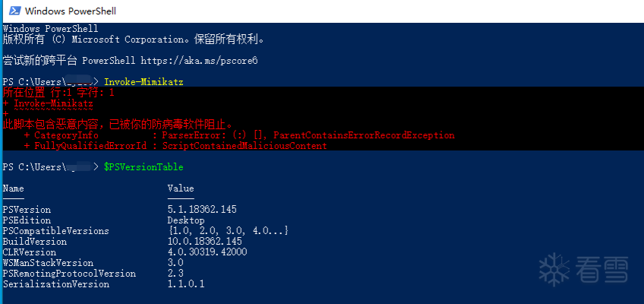This screenshot has height=304, width=644.
Task: Click the "Name" column header
Action: 13,188
